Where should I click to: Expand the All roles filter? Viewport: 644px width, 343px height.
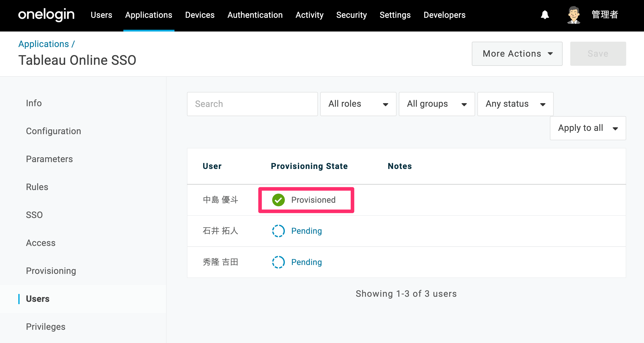pyautogui.click(x=358, y=104)
